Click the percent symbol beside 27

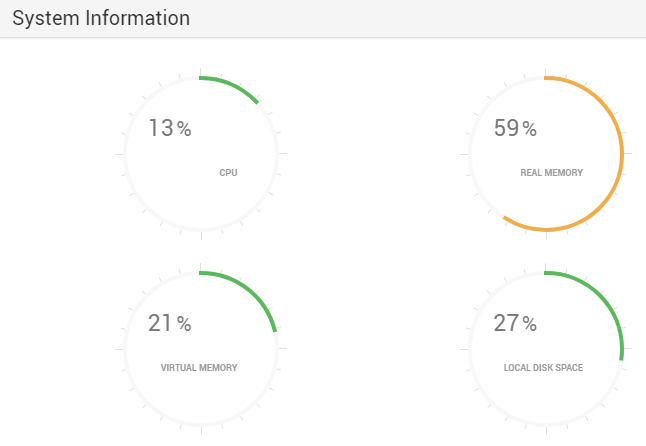[x=530, y=324]
